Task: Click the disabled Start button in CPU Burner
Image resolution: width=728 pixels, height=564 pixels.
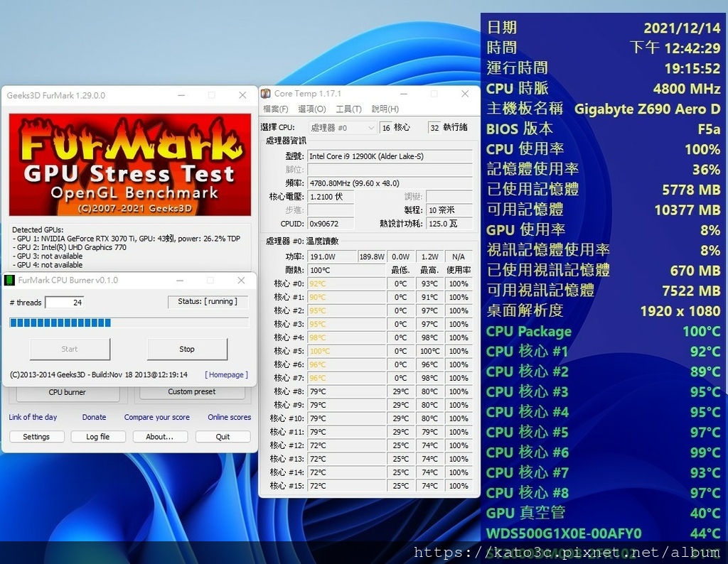Action: [70, 349]
